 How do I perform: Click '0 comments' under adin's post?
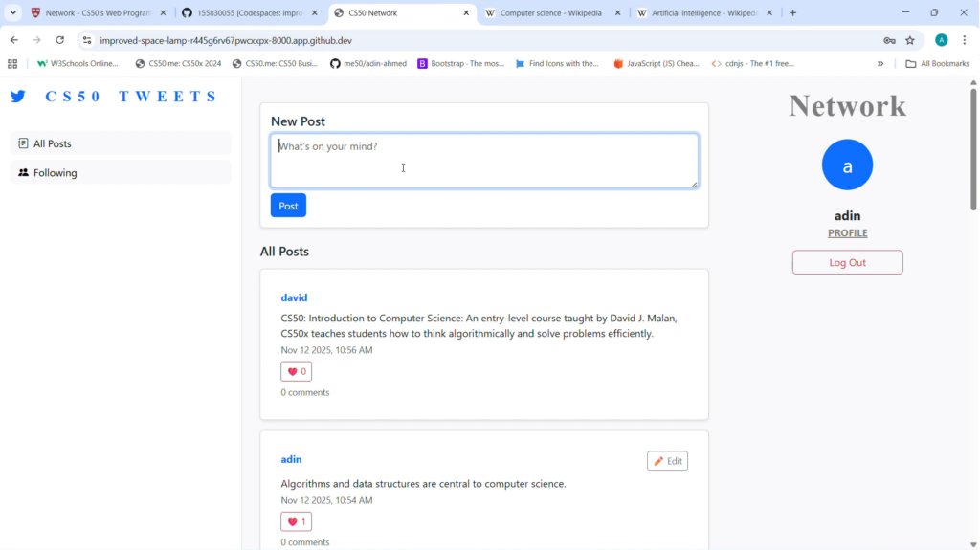tap(305, 542)
